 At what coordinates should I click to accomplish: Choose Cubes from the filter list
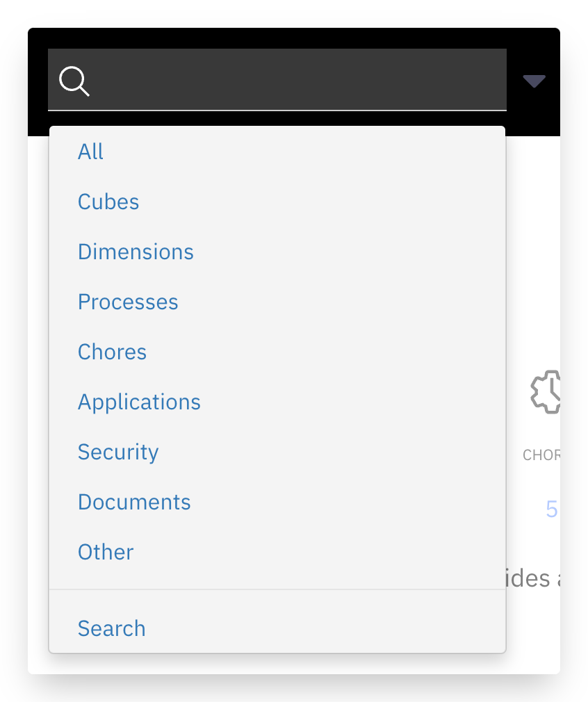[108, 202]
